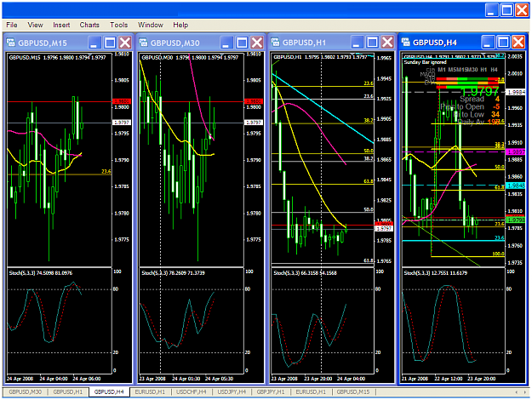The image size is (532, 400).
Task: Click Stoch(5,3,3) label in H4 chart
Action: [435, 273]
